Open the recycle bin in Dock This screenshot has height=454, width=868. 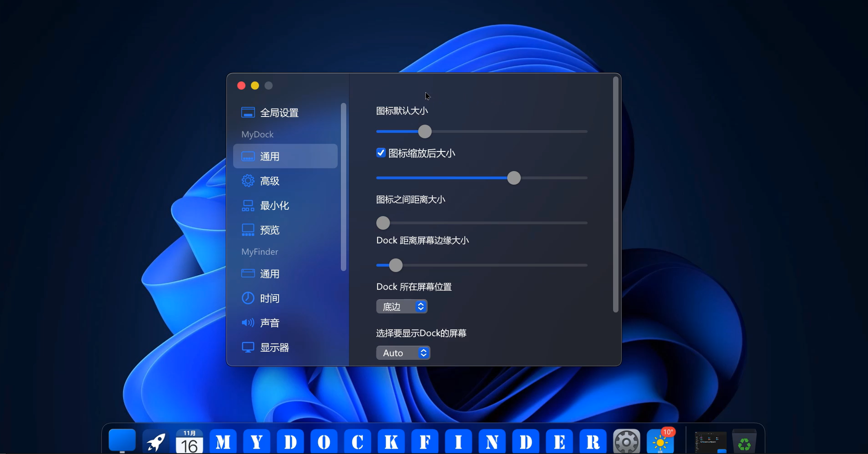point(744,441)
